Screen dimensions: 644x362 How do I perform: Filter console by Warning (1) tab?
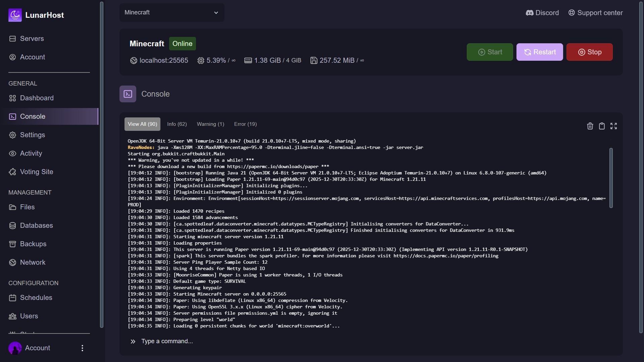pos(210,124)
